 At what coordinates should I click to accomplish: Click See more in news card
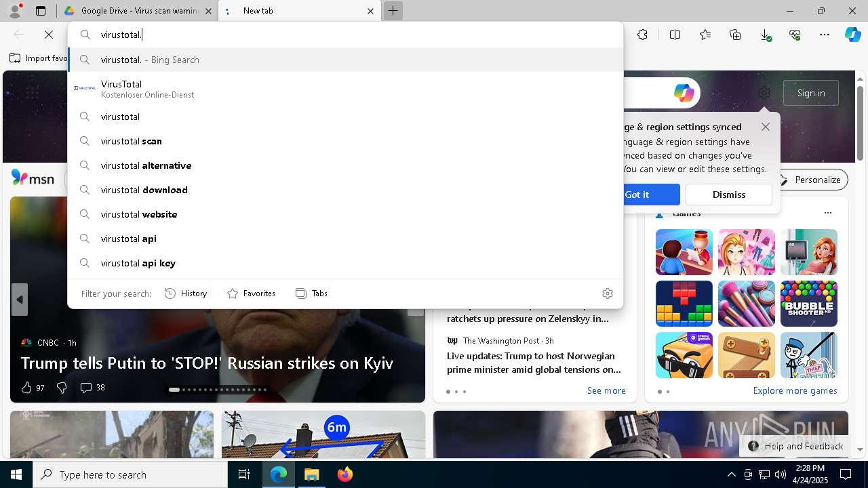tap(606, 390)
